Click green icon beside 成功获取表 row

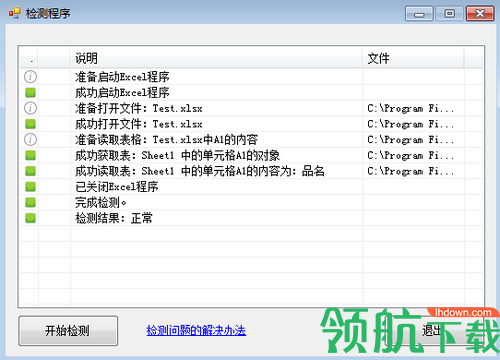(x=30, y=155)
